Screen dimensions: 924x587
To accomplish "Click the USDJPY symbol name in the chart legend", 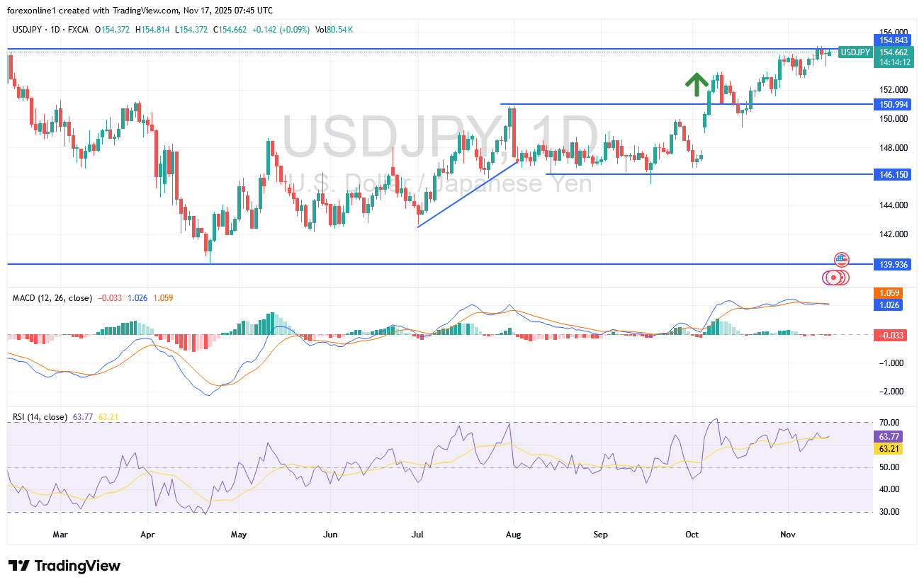I will [27, 30].
